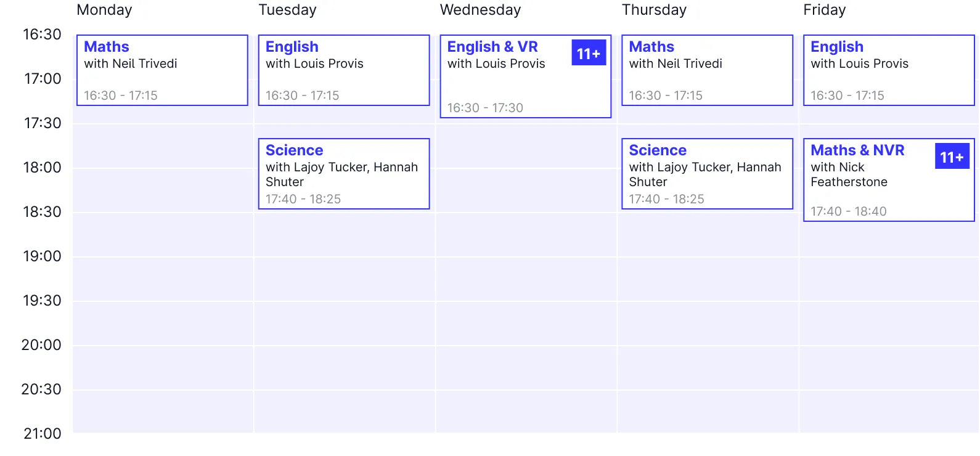Click the 17:40 - 18:40 time on Friday's class
Viewport: 980px width, 456px height.
[848, 211]
